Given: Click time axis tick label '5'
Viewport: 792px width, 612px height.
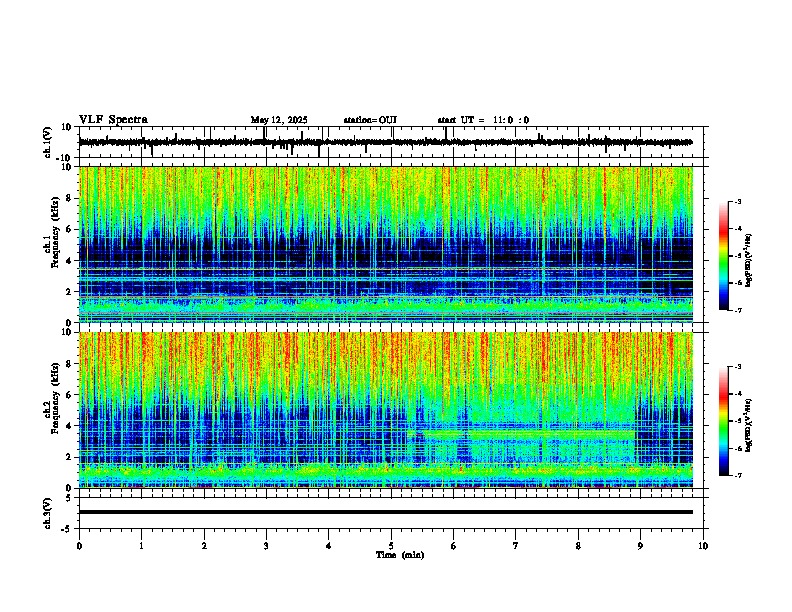Looking at the screenshot, I should point(391,546).
